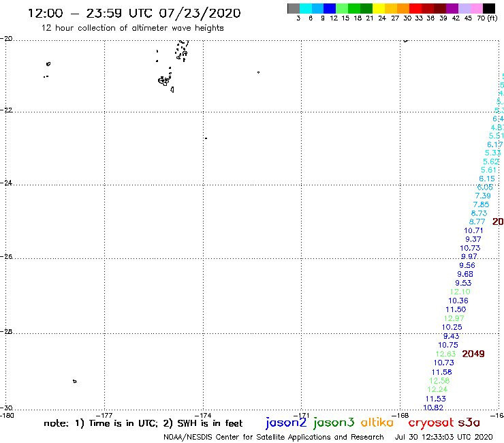This screenshot has width=504, height=443.
Task: Click the 11.53 wave height reading
Action: point(435,399)
